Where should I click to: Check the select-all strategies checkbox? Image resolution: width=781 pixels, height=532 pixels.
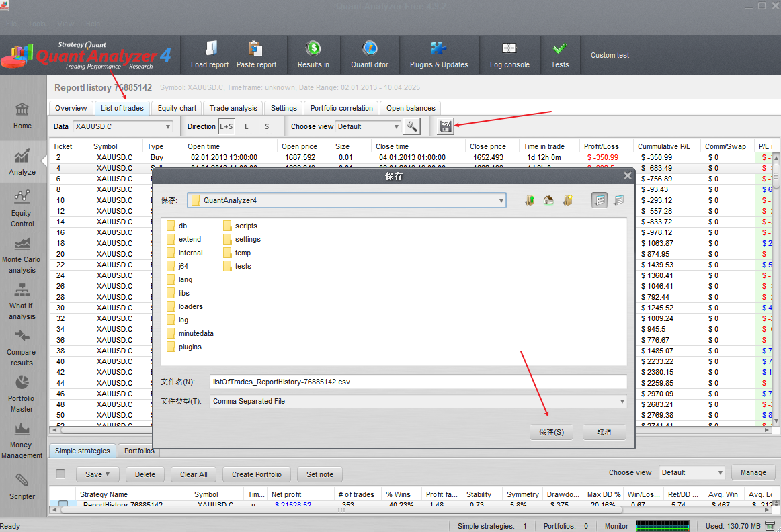pos(60,474)
